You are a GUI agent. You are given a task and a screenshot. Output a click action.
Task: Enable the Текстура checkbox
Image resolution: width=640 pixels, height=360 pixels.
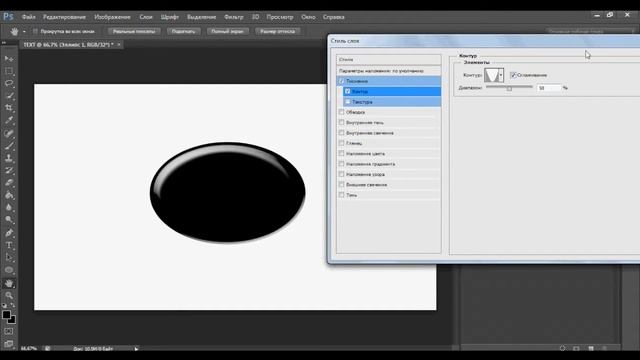pyautogui.click(x=347, y=102)
